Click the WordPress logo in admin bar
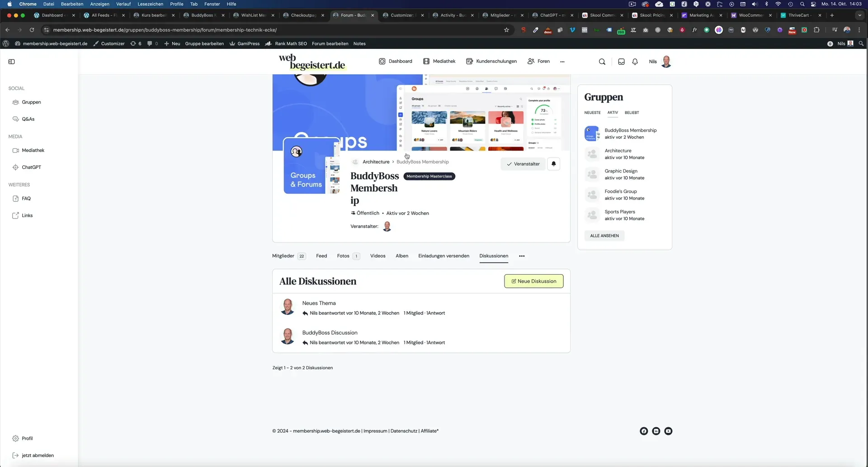Screen dimensions: 868x467 tap(6, 43)
